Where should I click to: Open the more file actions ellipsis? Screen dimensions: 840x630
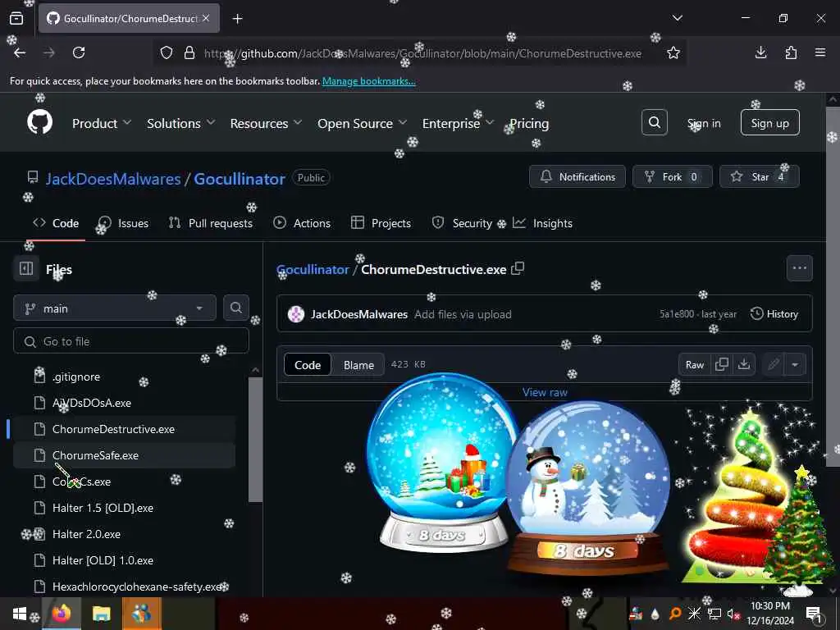[x=799, y=268]
